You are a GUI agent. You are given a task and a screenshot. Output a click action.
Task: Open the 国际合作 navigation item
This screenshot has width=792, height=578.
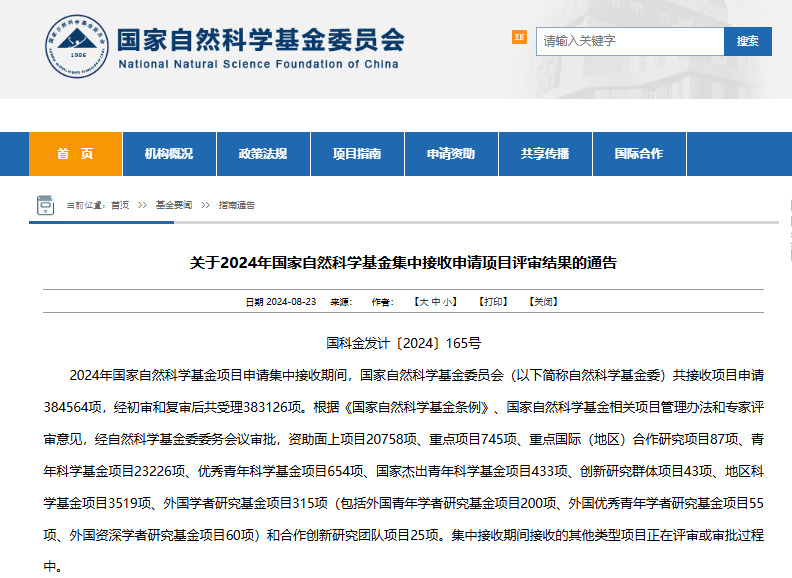click(x=638, y=154)
